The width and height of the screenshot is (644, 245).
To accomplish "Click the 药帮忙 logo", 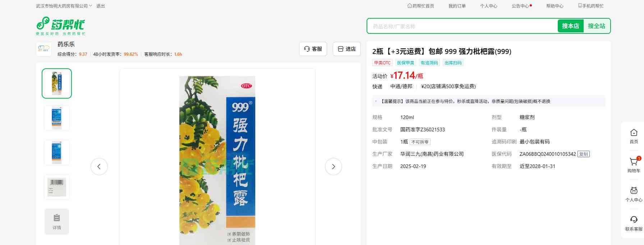I will (x=61, y=26).
